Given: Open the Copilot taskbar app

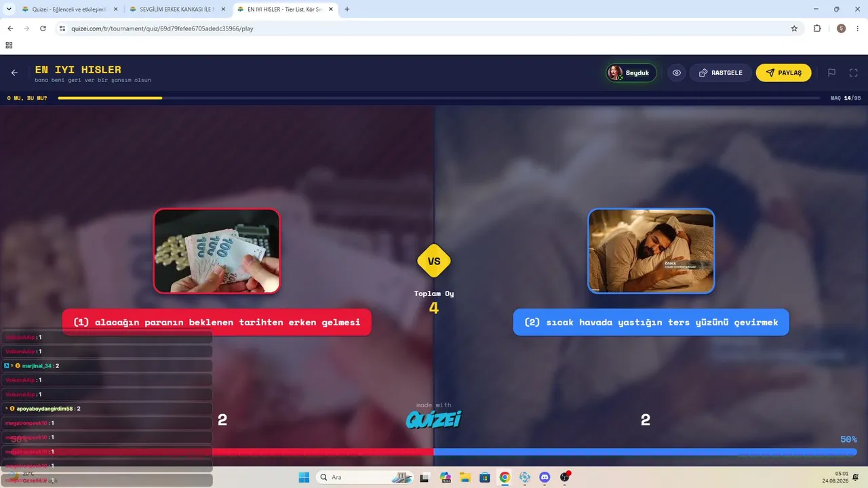Looking at the screenshot, I should [x=446, y=477].
